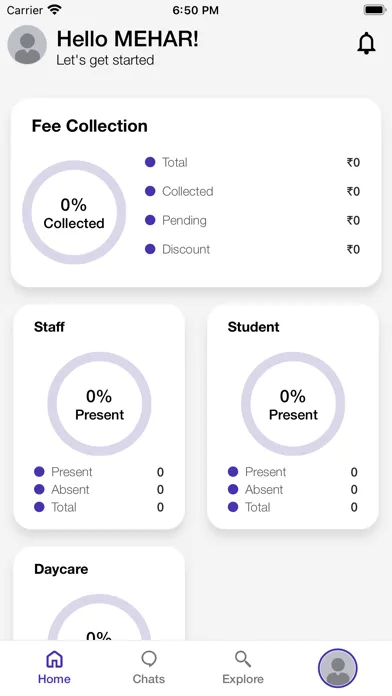The height and width of the screenshot is (696, 392).
Task: Select the Pending fee row
Action: click(x=253, y=221)
